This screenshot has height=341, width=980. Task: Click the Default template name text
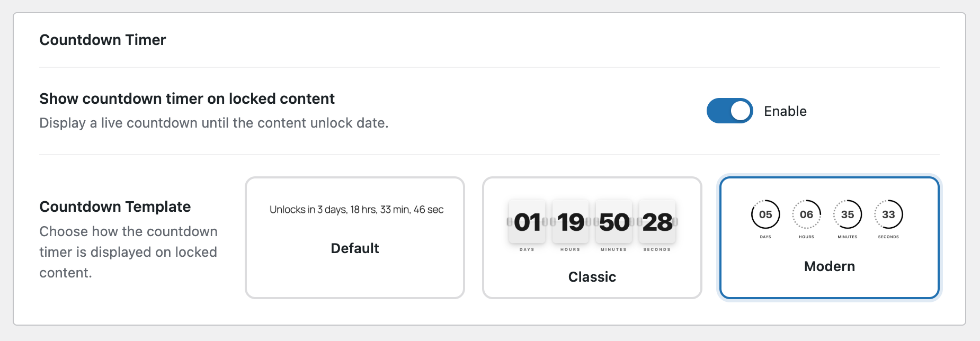click(354, 248)
